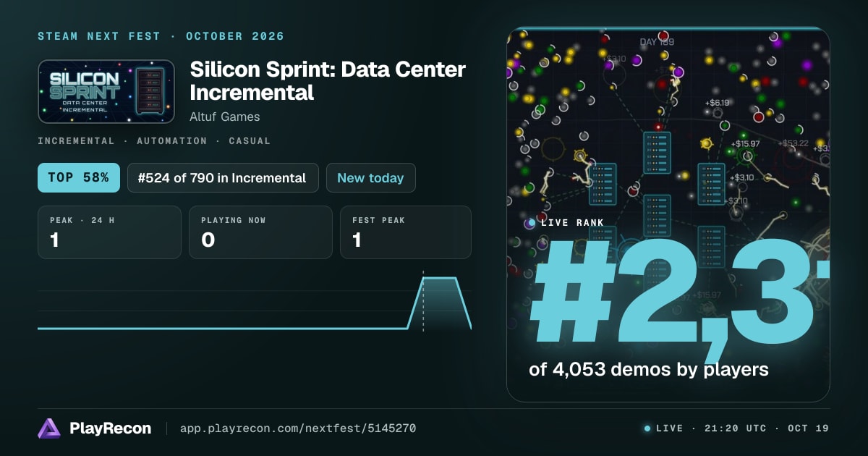The width and height of the screenshot is (868, 456).
Task: Click the PlayRecon triangle logo icon
Action: coord(49,428)
